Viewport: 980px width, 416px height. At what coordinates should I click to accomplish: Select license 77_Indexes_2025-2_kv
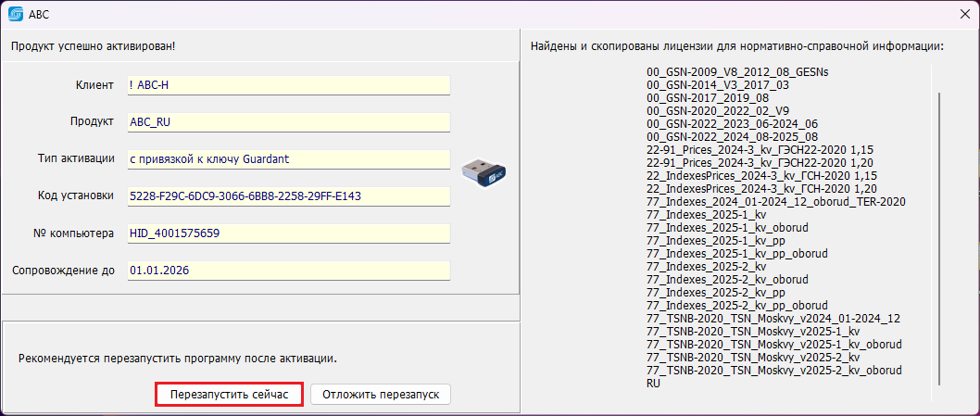[x=708, y=267]
